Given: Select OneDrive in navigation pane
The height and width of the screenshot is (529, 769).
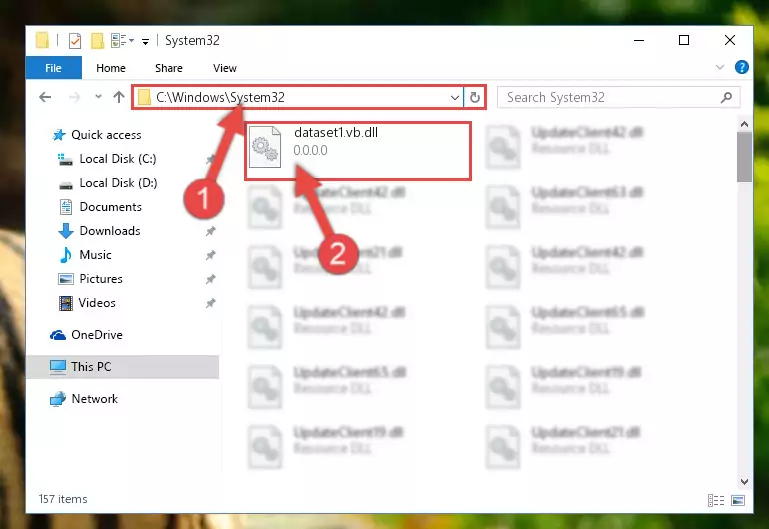Looking at the screenshot, I should pos(97,335).
